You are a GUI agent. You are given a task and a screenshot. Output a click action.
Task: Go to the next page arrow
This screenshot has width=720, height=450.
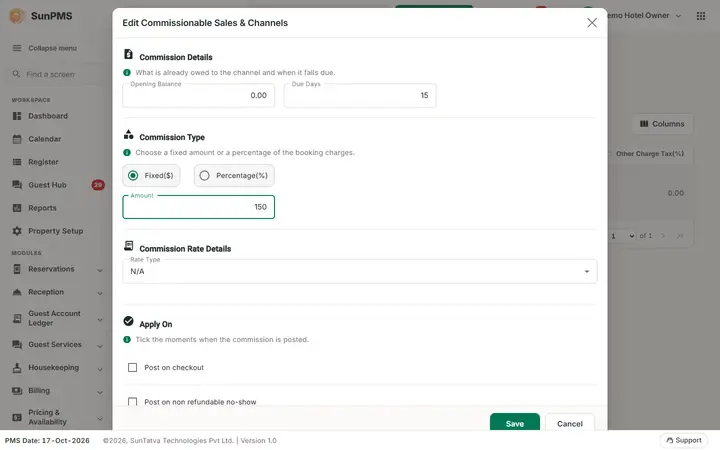(663, 236)
